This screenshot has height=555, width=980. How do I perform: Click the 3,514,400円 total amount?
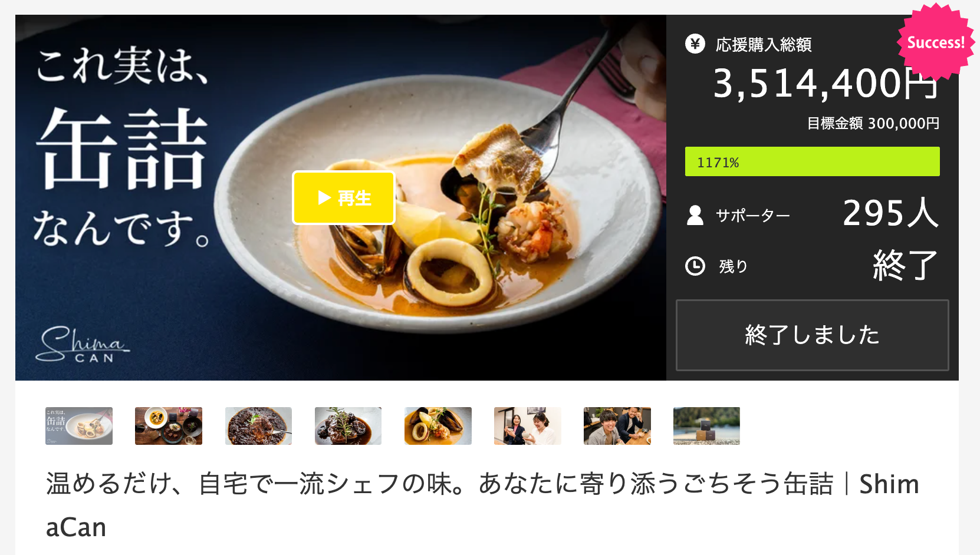(x=826, y=84)
